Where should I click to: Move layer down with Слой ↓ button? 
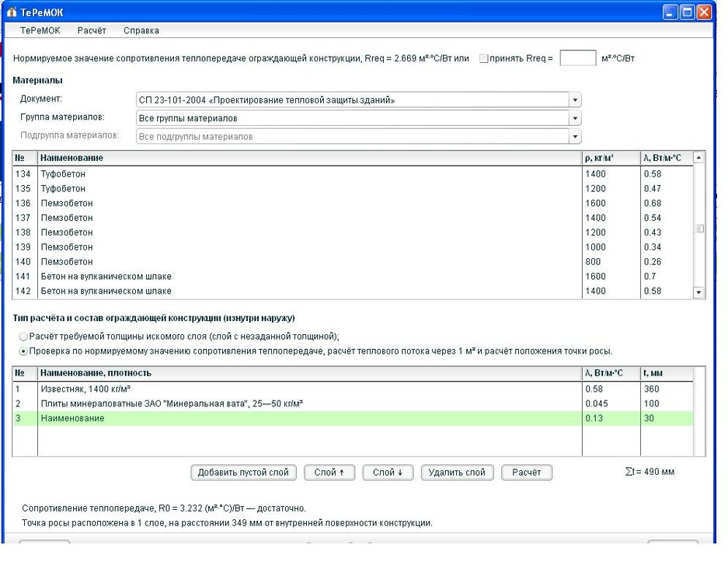(388, 473)
